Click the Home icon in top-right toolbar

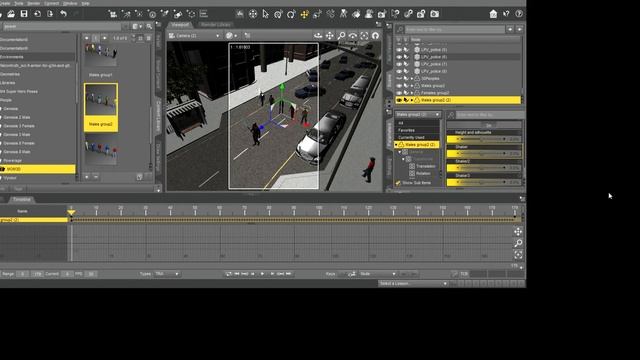[x=493, y=14]
